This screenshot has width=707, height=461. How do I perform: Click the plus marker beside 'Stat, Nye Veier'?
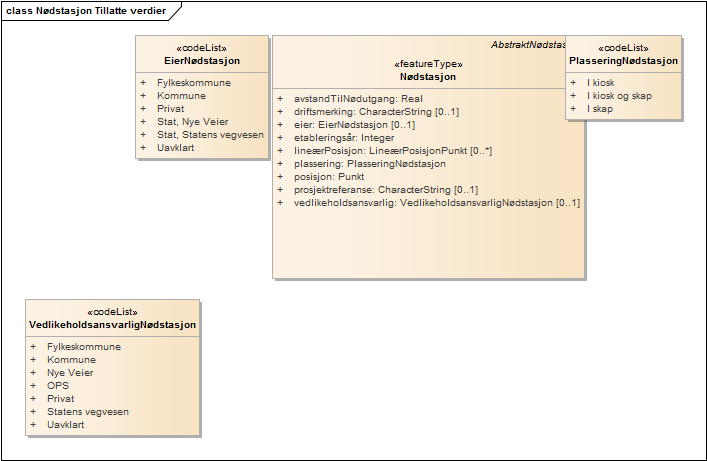click(143, 122)
